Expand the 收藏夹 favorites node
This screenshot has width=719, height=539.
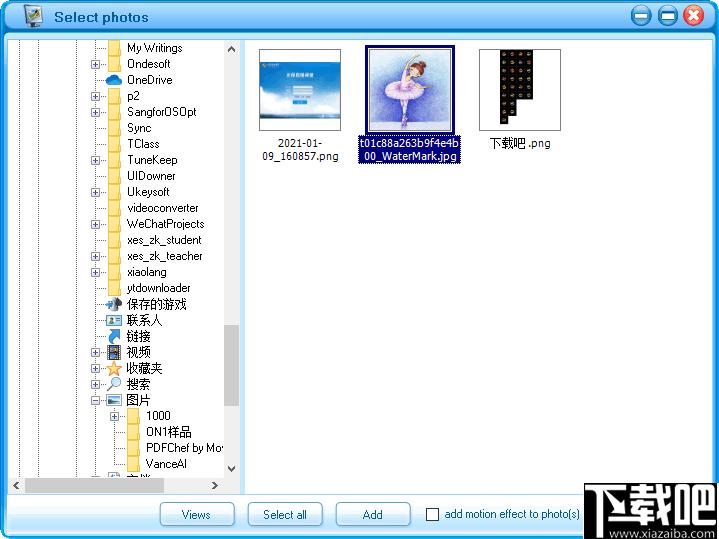[95, 369]
